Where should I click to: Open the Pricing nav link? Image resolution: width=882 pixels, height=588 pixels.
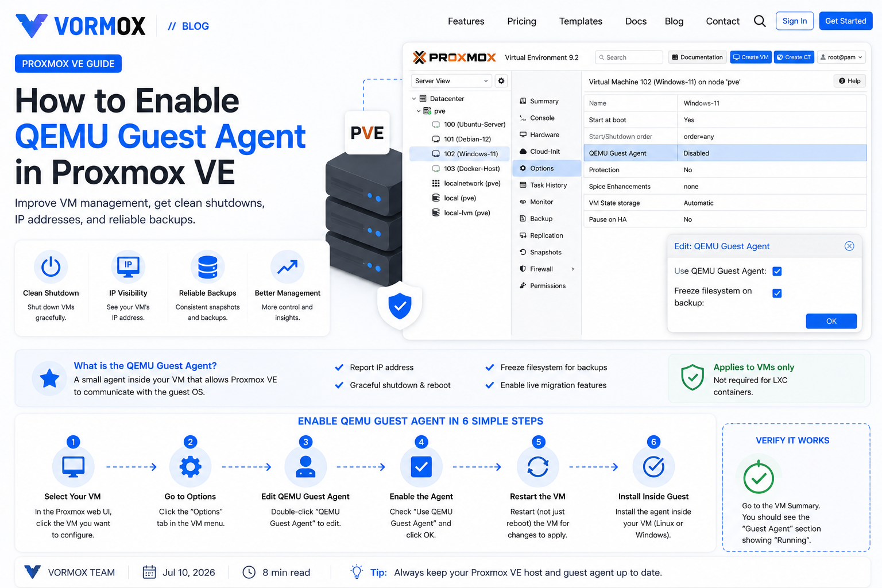point(521,21)
